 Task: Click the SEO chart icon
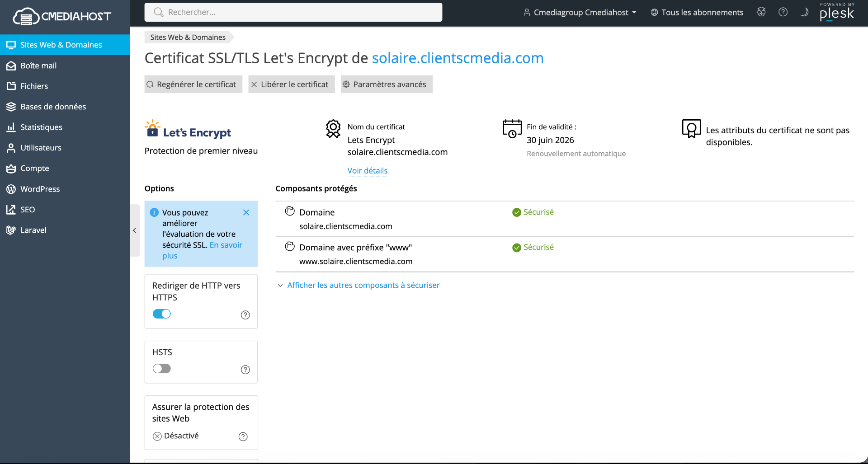(11, 210)
